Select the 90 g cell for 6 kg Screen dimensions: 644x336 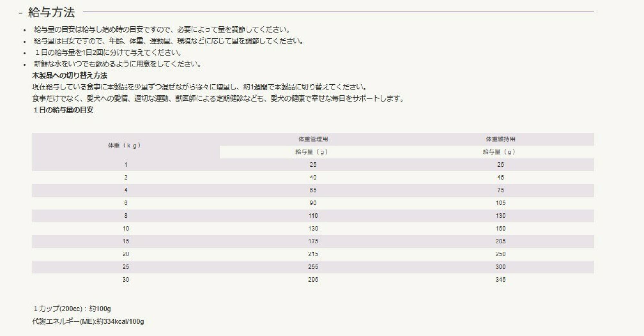[313, 203]
